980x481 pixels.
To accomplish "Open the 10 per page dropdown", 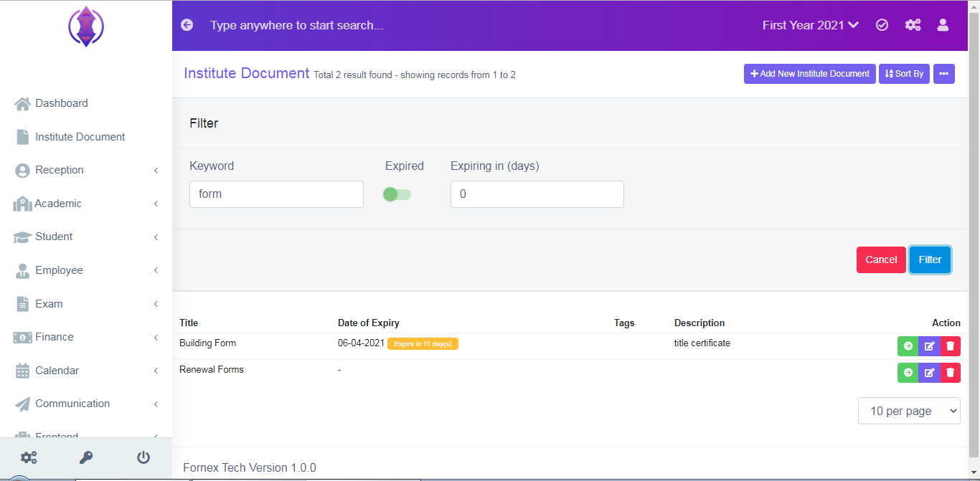I will [x=909, y=411].
